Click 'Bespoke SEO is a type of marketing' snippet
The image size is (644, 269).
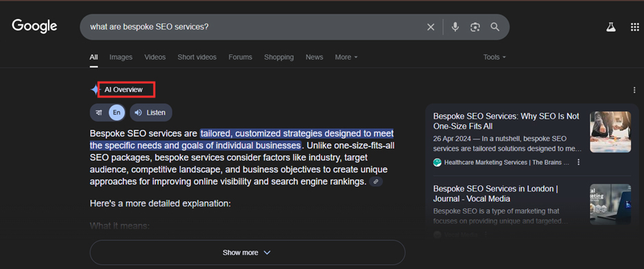click(x=501, y=216)
